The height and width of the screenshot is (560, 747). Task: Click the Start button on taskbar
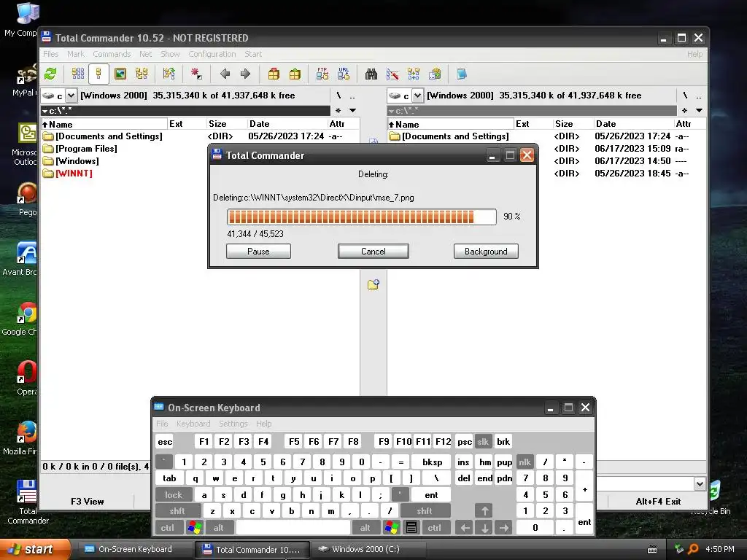(35, 549)
